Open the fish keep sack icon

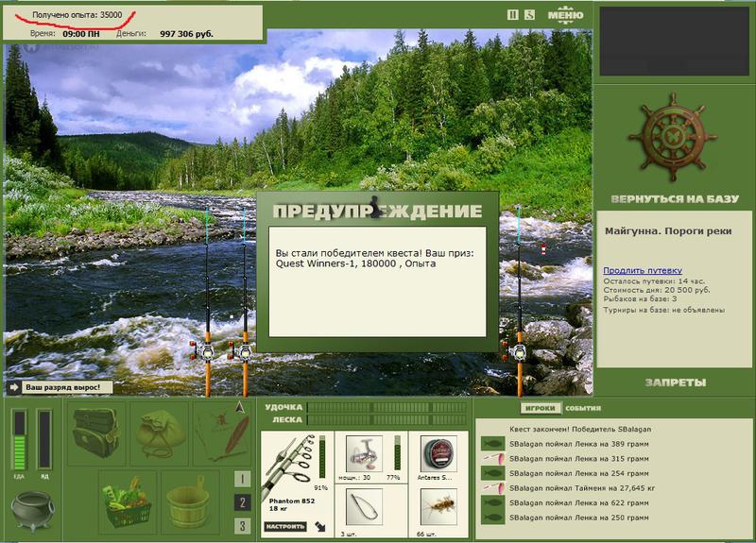click(160, 433)
